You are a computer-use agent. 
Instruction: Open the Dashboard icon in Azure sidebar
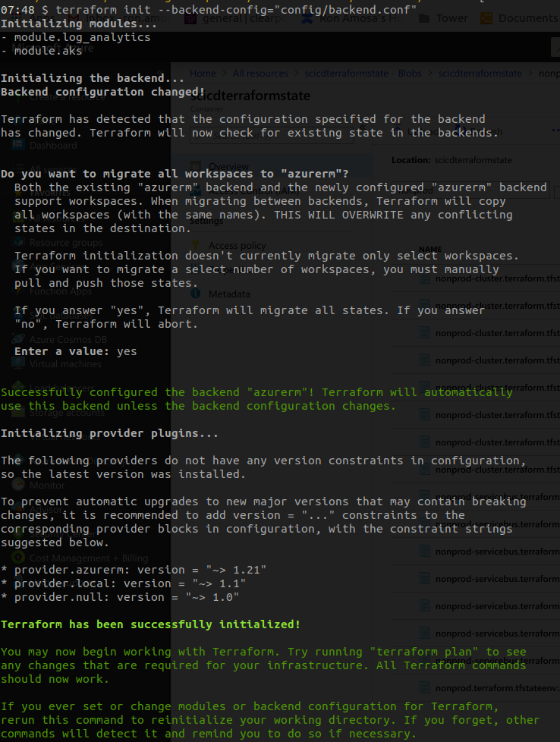click(18, 144)
